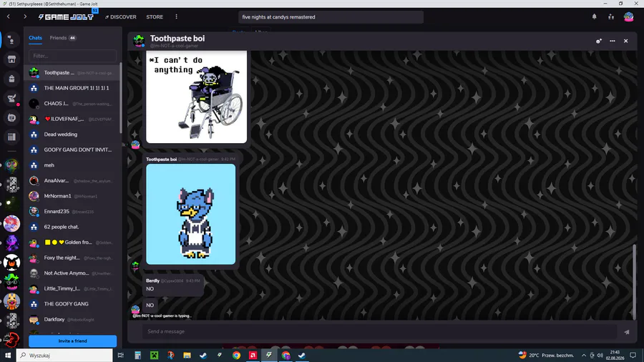Switch to the Friends tab
The image size is (644, 362).
point(63,38)
